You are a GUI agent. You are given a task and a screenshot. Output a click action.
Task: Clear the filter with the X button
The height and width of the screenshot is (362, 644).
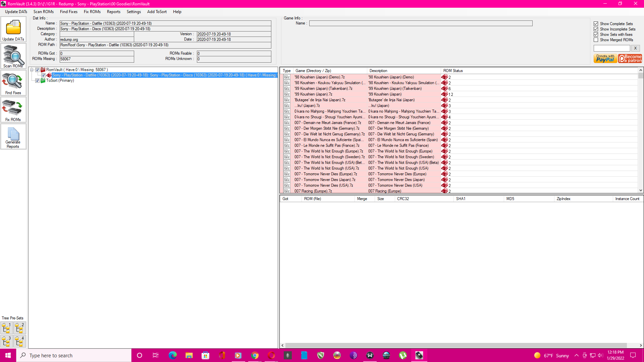click(635, 48)
